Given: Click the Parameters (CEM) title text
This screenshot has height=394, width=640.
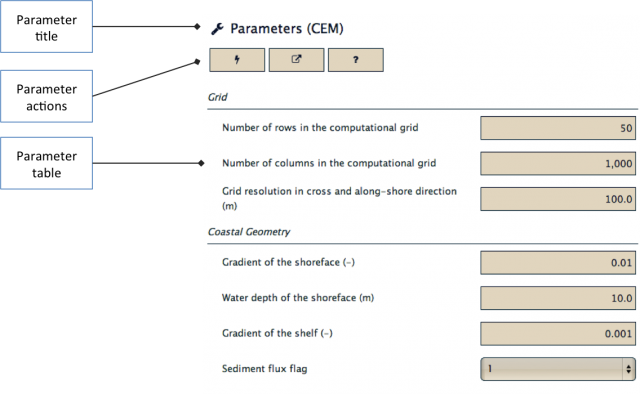Looking at the screenshot, I should [287, 29].
